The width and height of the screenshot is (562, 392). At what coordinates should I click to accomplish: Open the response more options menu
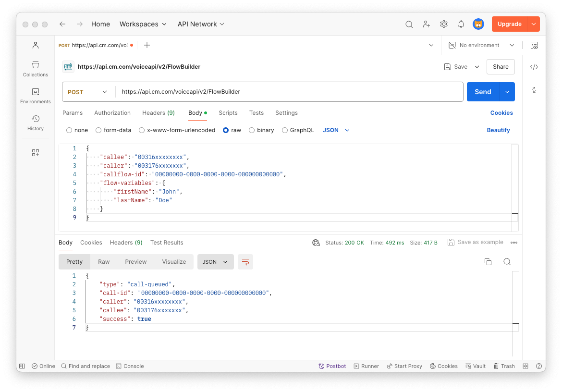click(x=514, y=243)
